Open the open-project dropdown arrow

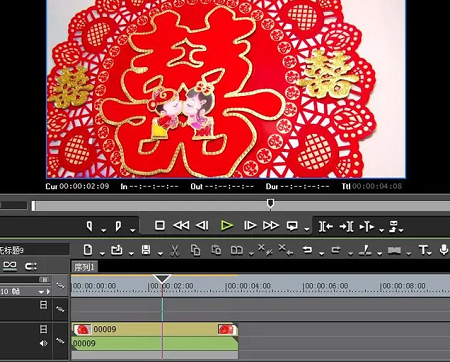click(131, 254)
